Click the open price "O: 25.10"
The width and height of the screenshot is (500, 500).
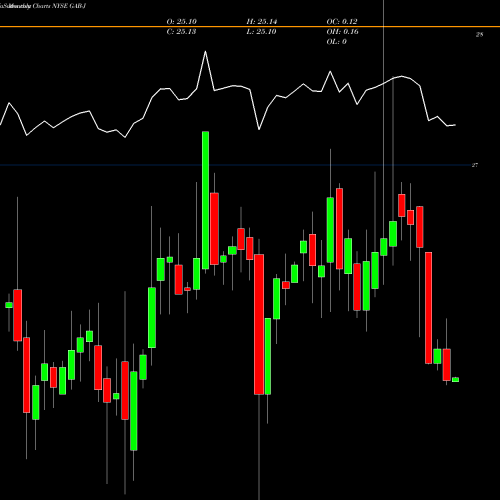coord(181,22)
